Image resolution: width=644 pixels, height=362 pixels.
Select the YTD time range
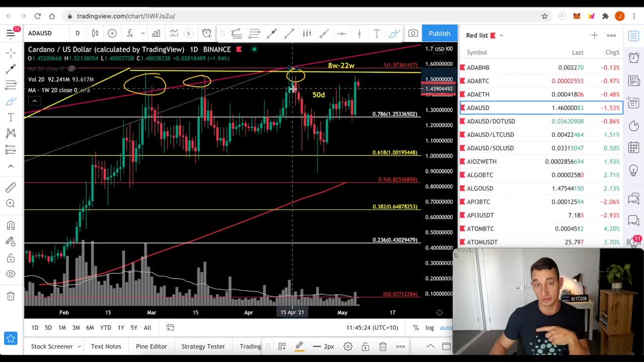106,327
